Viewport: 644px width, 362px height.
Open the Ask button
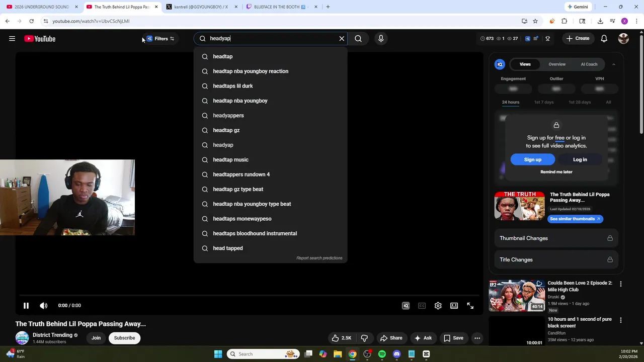point(423,338)
